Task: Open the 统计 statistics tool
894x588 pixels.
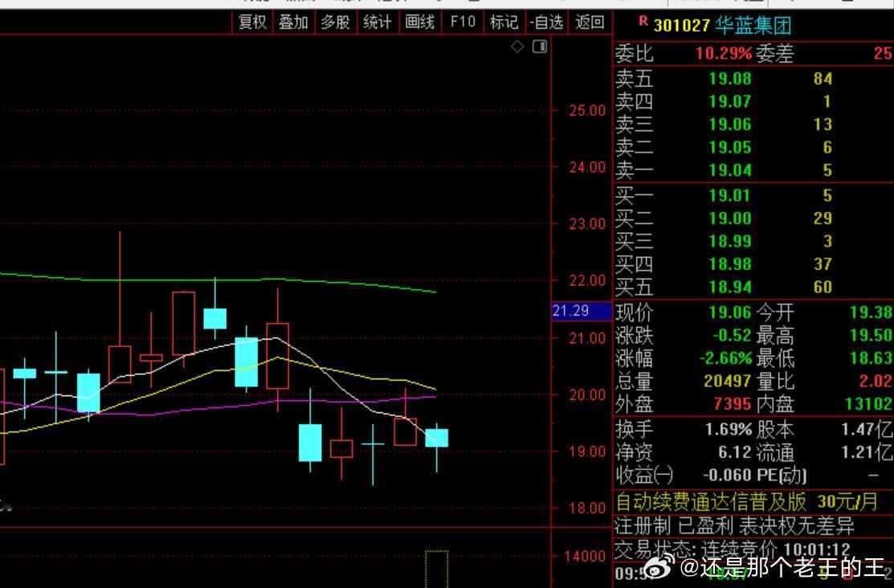Action: (x=378, y=22)
